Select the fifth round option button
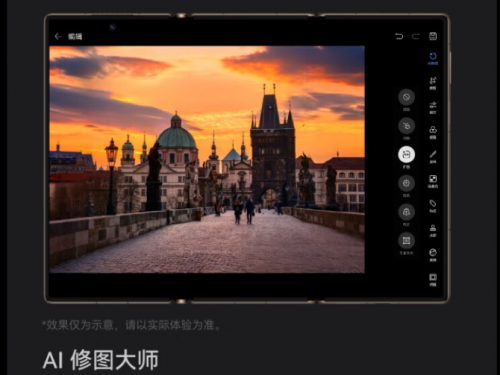Image resolution: width=500 pixels, height=375 pixels. tap(406, 212)
